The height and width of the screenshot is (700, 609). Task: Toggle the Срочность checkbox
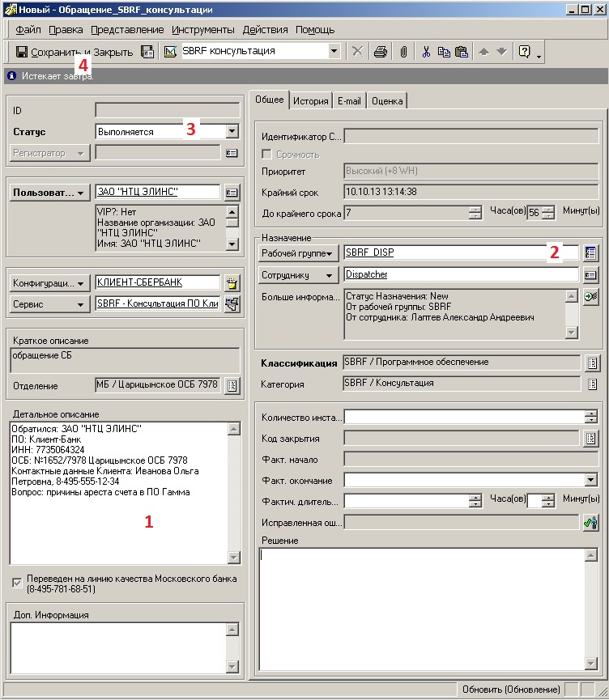tap(266, 154)
